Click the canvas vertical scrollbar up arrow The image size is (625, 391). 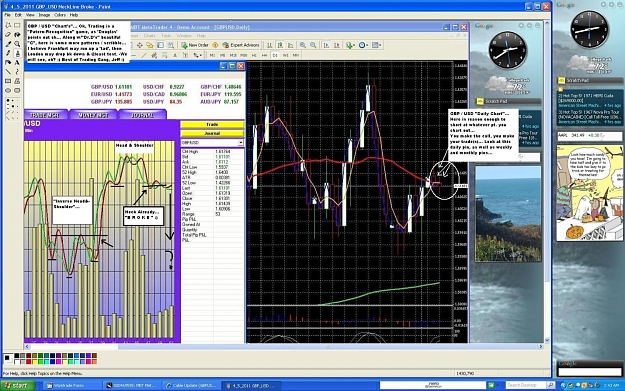click(547, 23)
